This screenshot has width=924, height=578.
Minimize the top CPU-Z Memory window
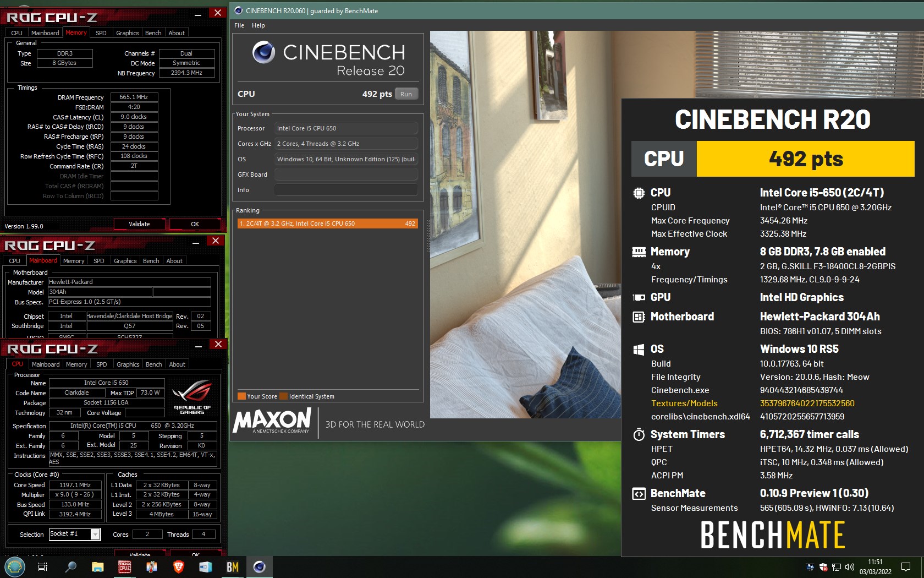point(199,13)
